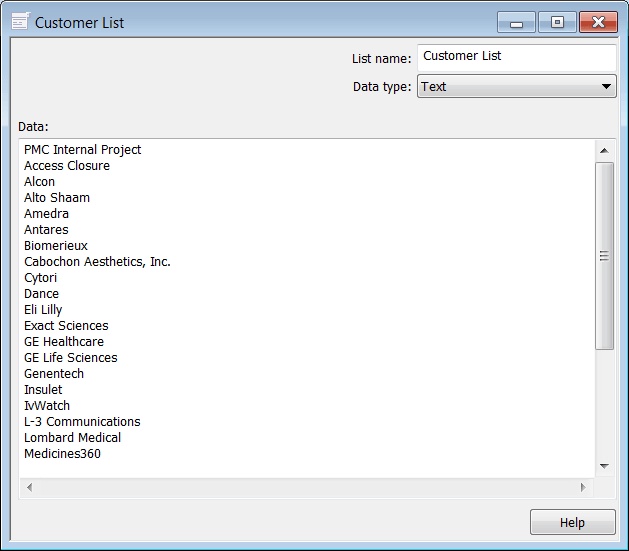
Task: Open the Data type dropdown
Action: [x=517, y=86]
